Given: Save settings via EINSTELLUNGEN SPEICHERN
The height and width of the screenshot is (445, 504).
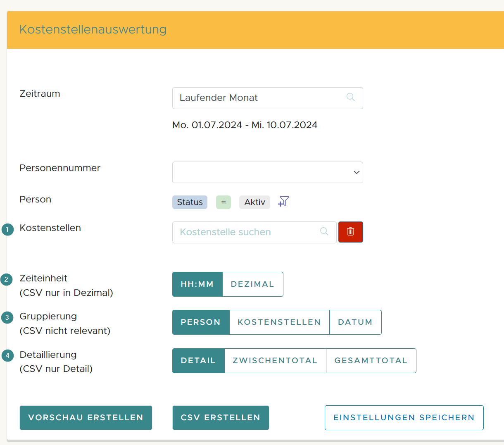Looking at the screenshot, I should (x=404, y=417).
